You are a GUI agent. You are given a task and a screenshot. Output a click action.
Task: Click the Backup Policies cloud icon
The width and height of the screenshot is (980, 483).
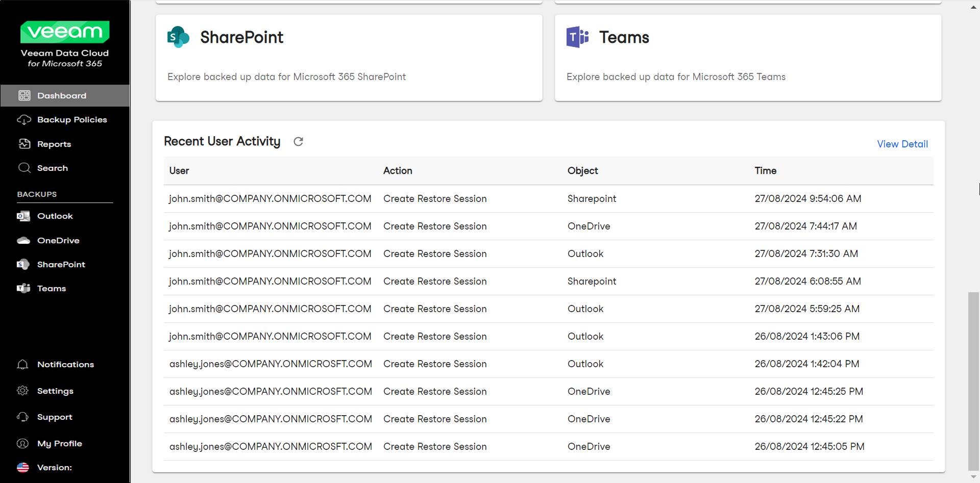[24, 119]
